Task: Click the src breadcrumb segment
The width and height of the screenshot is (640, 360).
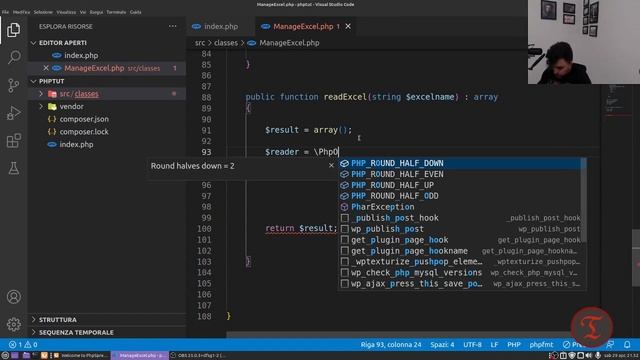Action: (x=200, y=43)
